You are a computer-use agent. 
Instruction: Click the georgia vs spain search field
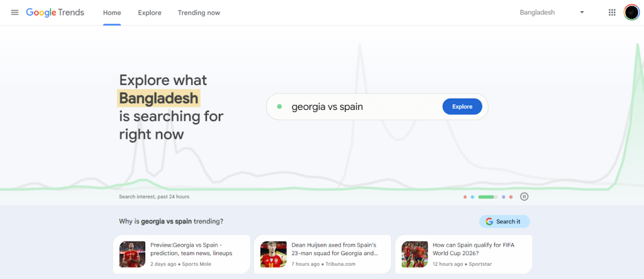point(358,107)
